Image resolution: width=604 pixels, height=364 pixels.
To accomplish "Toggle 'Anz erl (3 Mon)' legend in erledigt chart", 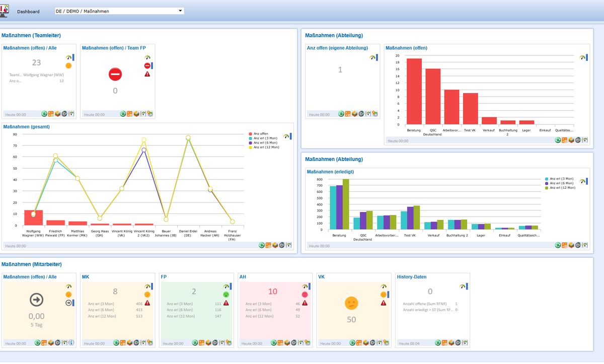I will click(559, 178).
